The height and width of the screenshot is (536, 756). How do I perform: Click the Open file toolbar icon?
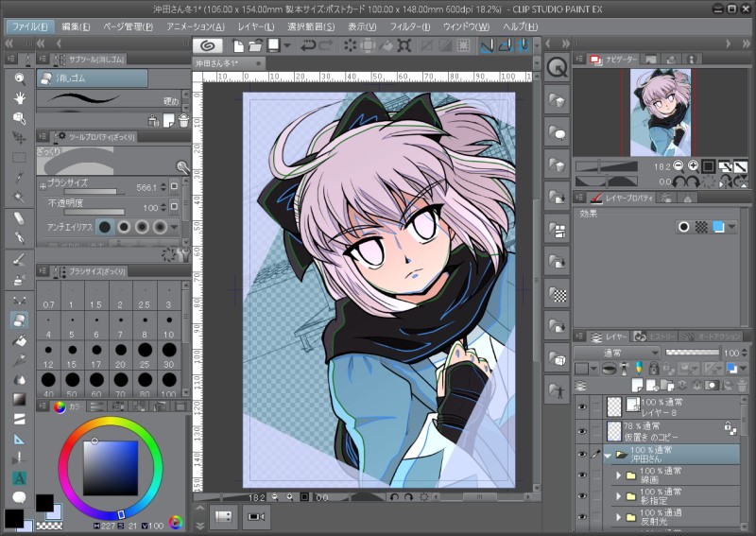point(255,45)
